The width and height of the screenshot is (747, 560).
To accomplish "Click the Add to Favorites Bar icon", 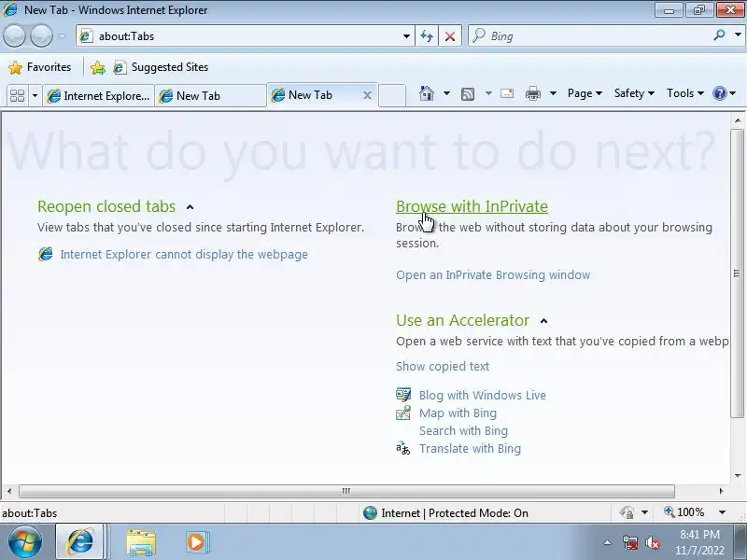I will pyautogui.click(x=98, y=67).
